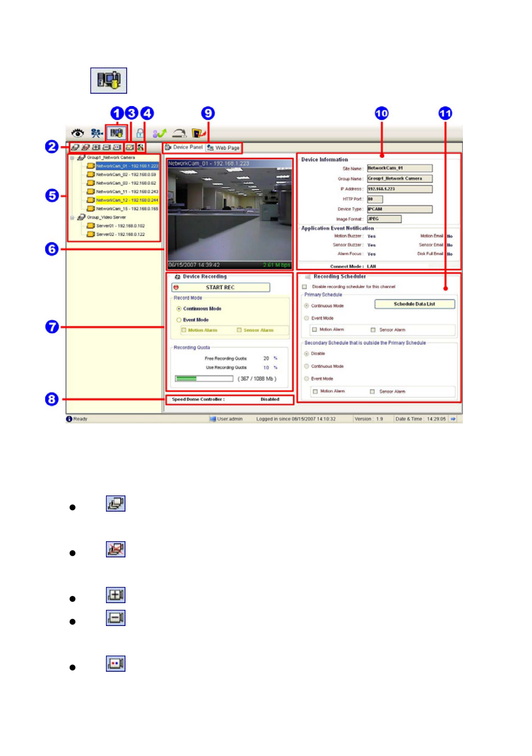Collapse the Group1_Network Camera tree node
The width and height of the screenshot is (532, 756).
pos(72,158)
